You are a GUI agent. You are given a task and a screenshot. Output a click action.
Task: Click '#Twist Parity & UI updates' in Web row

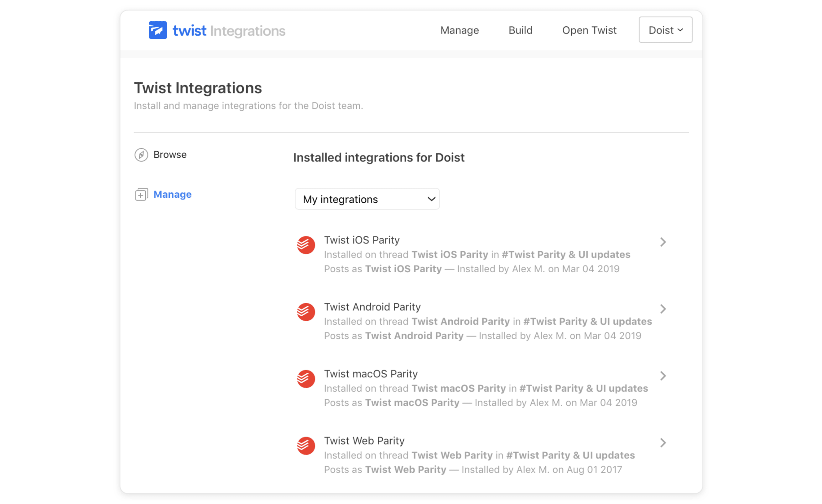(570, 456)
